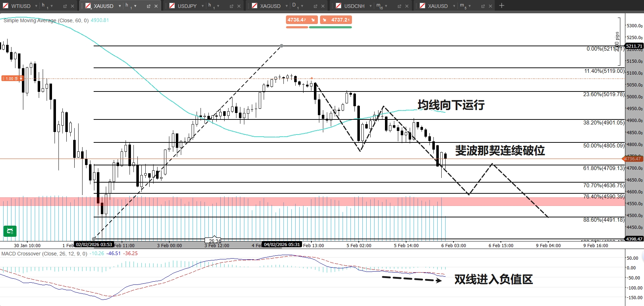Close the USDCNH chart tab

(406, 6)
